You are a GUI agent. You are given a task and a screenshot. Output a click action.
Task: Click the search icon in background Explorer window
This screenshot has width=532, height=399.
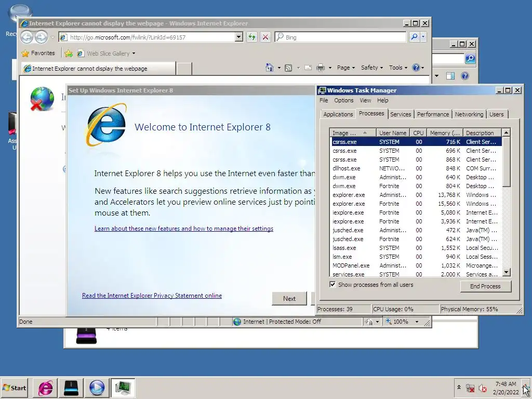tap(470, 59)
